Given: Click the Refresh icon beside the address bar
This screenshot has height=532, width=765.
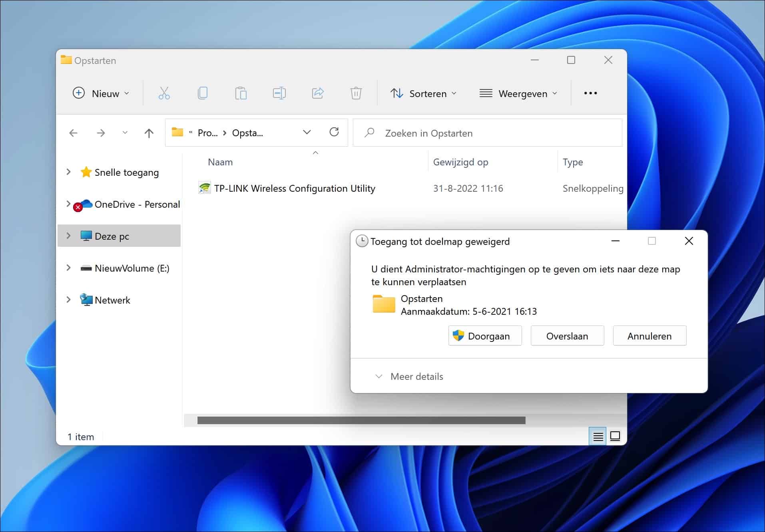Looking at the screenshot, I should tap(335, 132).
